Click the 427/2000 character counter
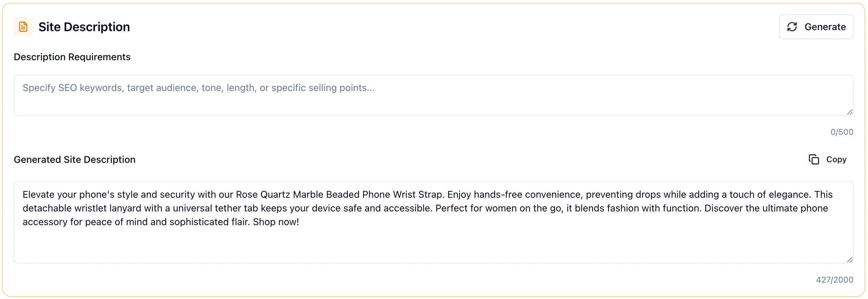 834,279
